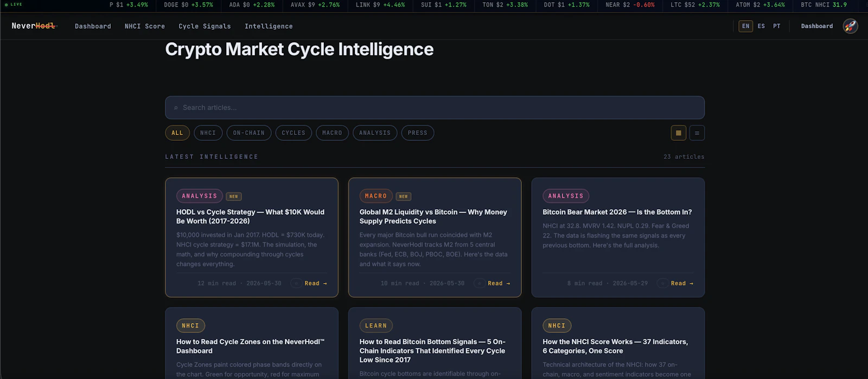Filter articles by CYCLES
The image size is (868, 379).
[293, 133]
